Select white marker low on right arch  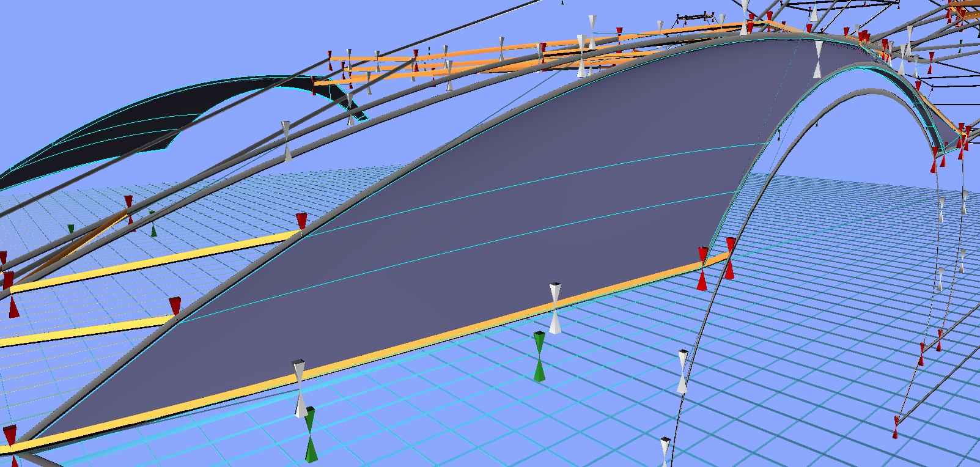[682, 371]
